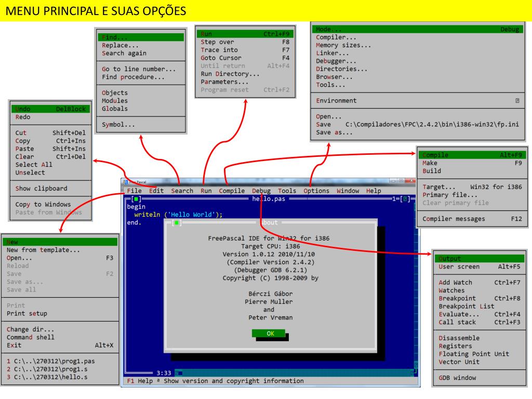Choose Open... F3 in the File menu
Viewport: 532px width, 399px height.
click(x=60, y=258)
